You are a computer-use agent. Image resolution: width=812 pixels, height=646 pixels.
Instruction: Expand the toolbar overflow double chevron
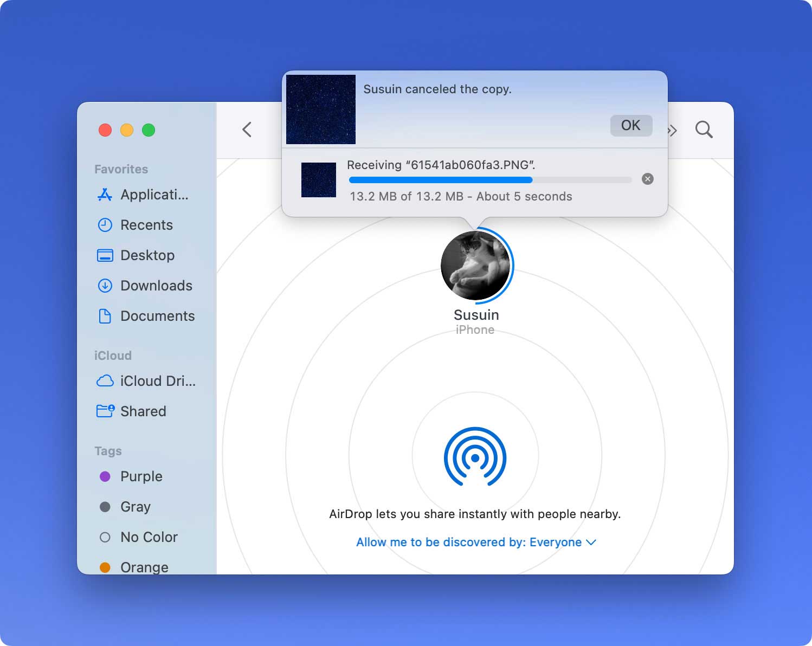pos(673,130)
